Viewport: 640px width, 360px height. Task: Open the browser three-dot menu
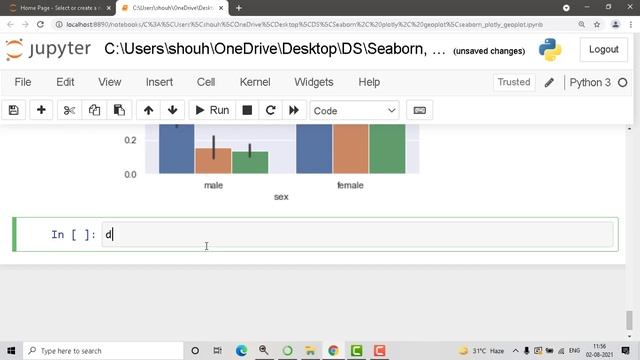631,24
